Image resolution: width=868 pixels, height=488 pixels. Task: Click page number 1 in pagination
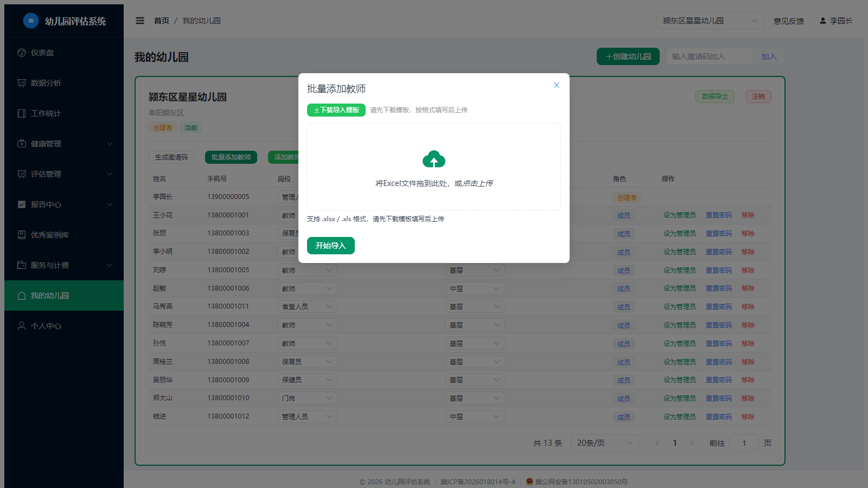[x=675, y=443]
